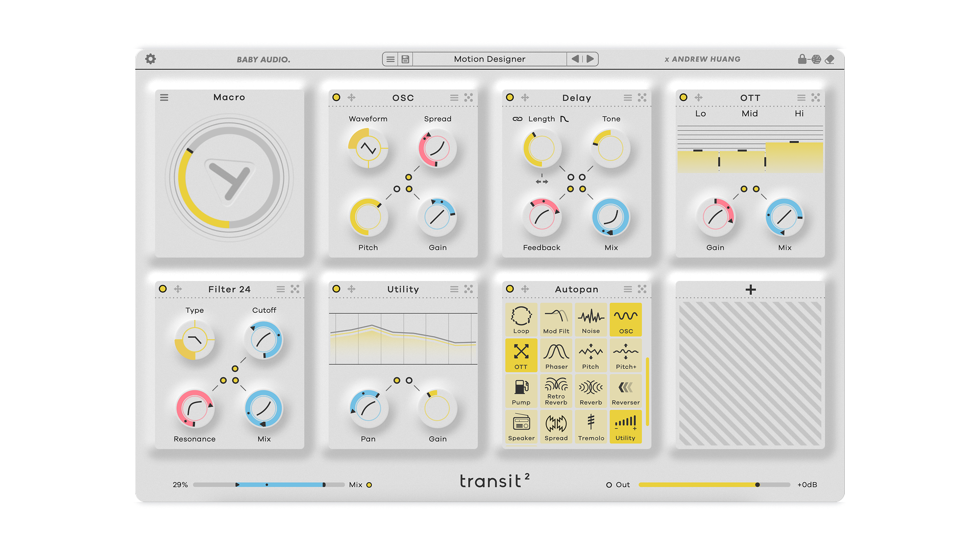Image resolution: width=980 pixels, height=551 pixels.
Task: Click the Motion Designer preset name
Action: pos(489,59)
